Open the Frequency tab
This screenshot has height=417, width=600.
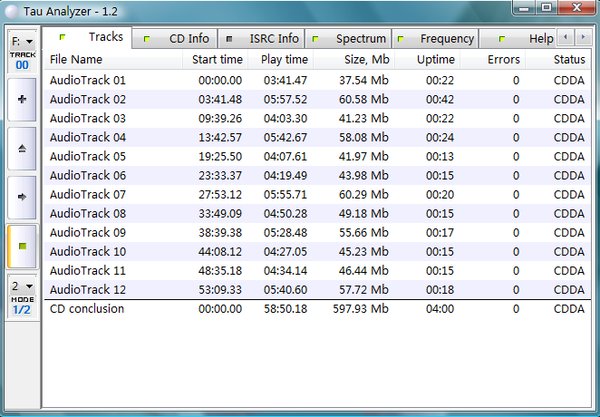click(435, 39)
